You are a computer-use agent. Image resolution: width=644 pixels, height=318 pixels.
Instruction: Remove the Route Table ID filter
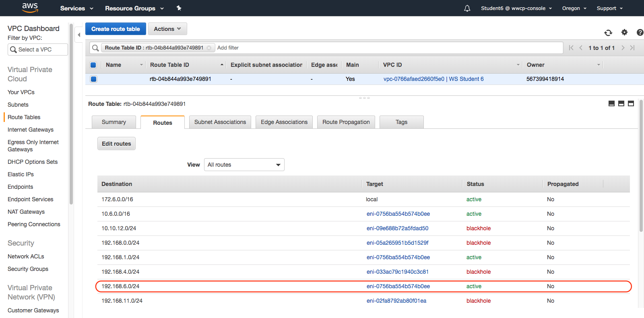tap(209, 48)
